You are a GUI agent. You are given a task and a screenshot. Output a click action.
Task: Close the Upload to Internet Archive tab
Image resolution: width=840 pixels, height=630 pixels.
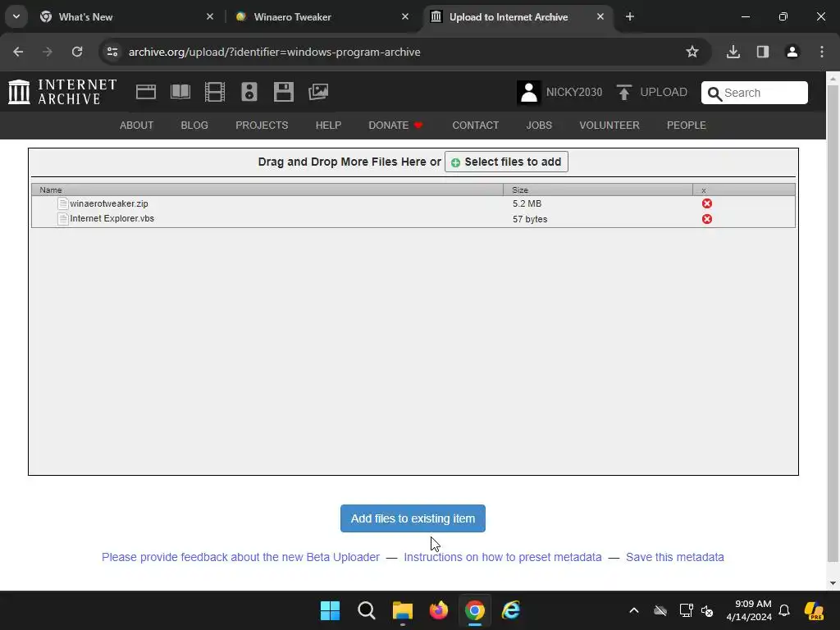click(x=600, y=16)
